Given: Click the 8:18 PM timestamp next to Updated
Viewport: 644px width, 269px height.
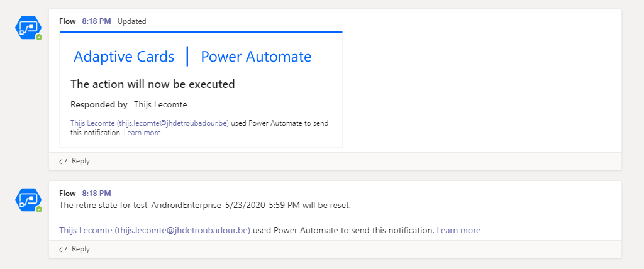Looking at the screenshot, I should tap(96, 21).
